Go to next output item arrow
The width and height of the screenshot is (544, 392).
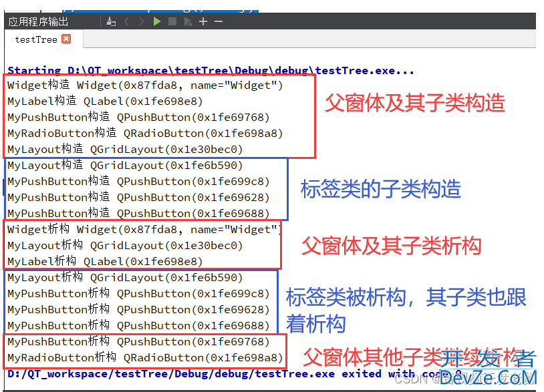141,22
